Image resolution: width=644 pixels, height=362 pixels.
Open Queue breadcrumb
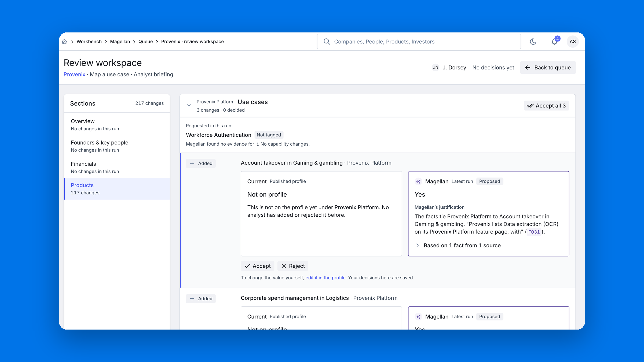(x=145, y=42)
